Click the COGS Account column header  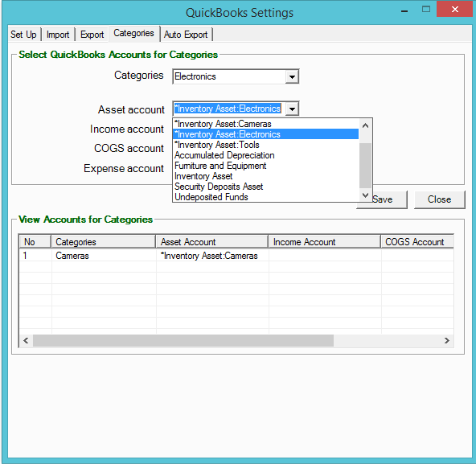417,242
